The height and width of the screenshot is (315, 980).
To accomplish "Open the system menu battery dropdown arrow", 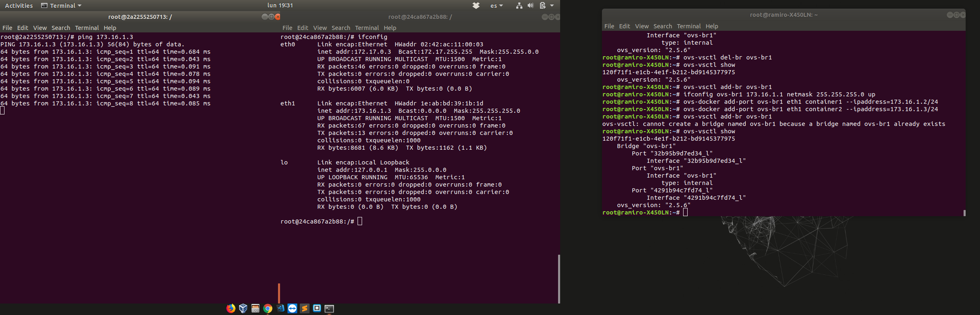I will tap(552, 6).
